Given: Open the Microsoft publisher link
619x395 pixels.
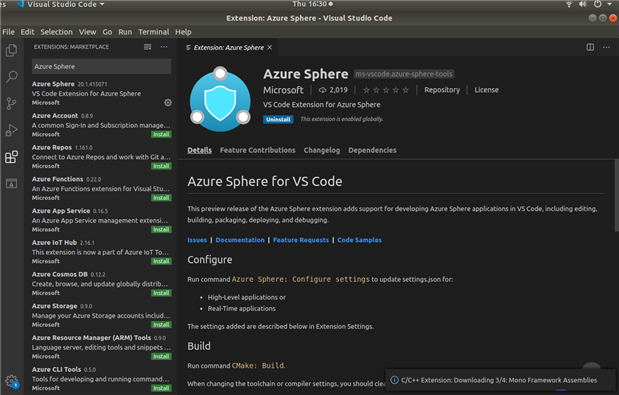Looking at the screenshot, I should pos(283,90).
